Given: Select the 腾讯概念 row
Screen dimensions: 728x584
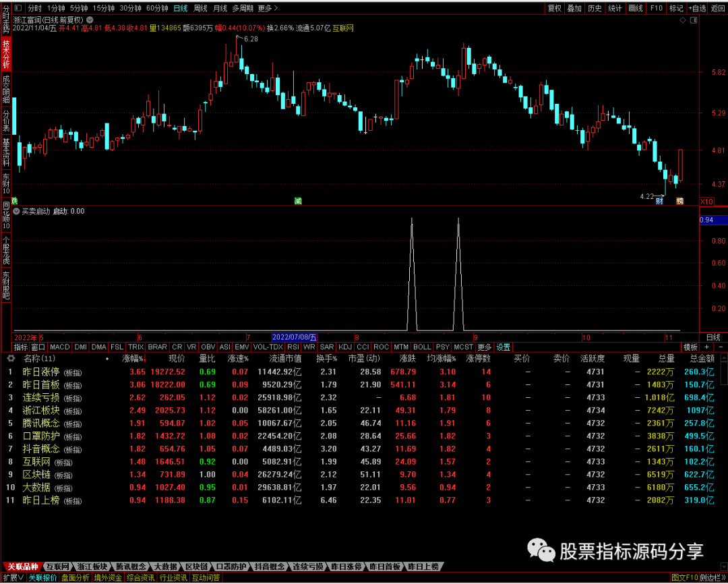Looking at the screenshot, I should click(361, 424).
